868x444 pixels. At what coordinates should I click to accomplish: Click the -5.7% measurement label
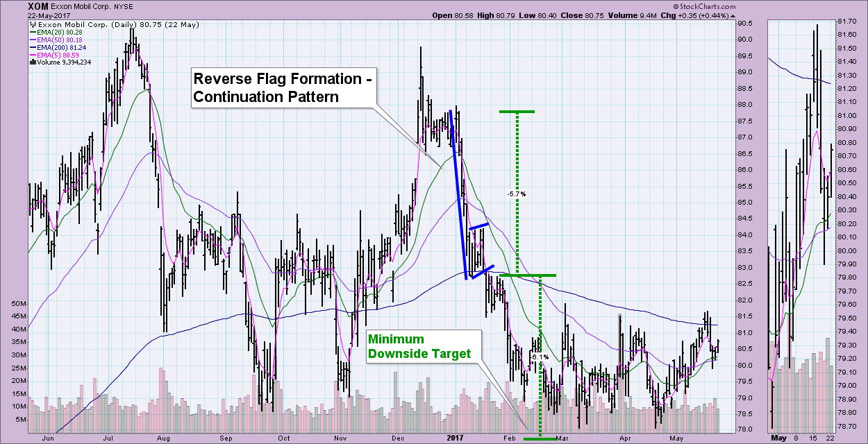(516, 194)
